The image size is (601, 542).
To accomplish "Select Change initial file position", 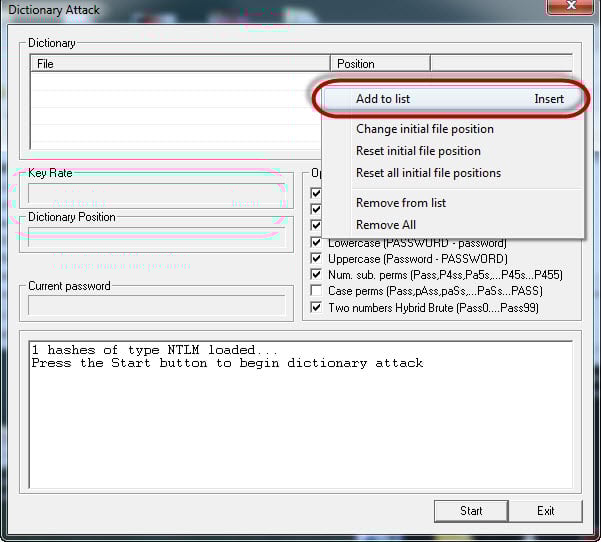I will pyautogui.click(x=424, y=129).
